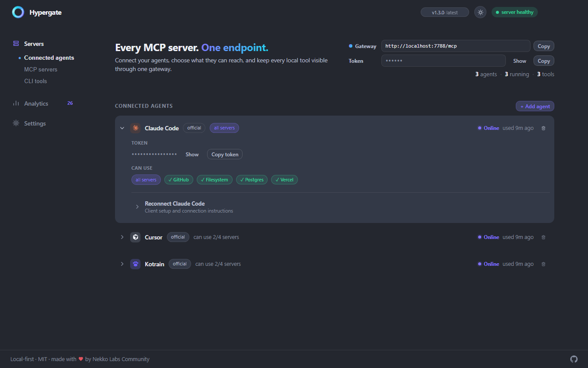Viewport: 588px width, 368px height.
Task: Select Connected agents in sidebar
Action: coord(49,58)
